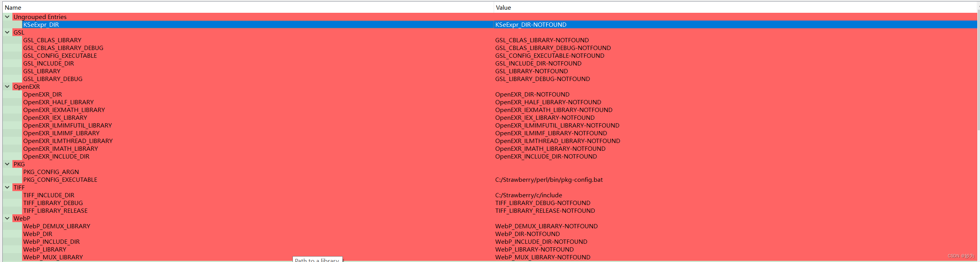Collapse the WebP group

click(x=7, y=219)
